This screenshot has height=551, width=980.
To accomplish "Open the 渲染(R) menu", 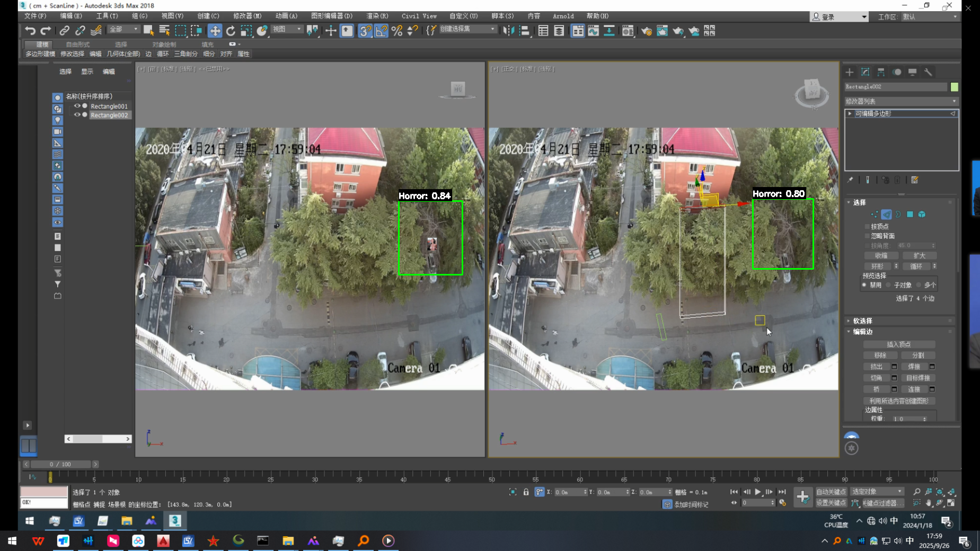I will coord(377,16).
